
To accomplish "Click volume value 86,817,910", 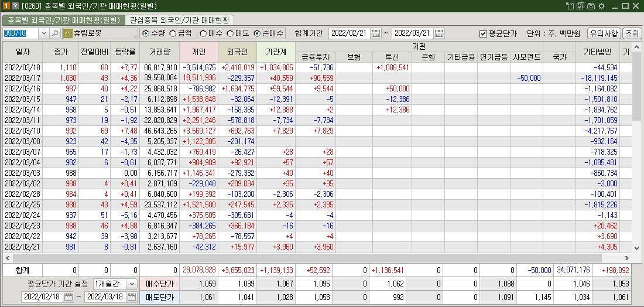I will (160, 67).
